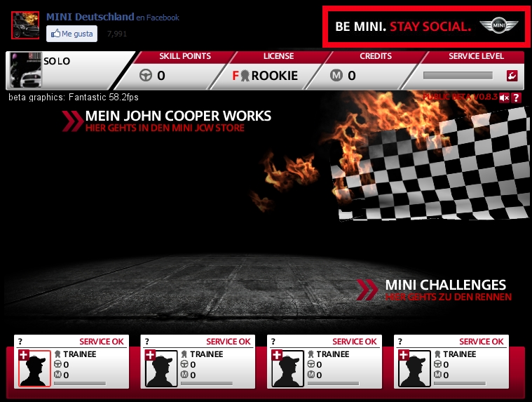Click the checkered racing flag
This screenshot has width=532, height=402.
[431, 166]
